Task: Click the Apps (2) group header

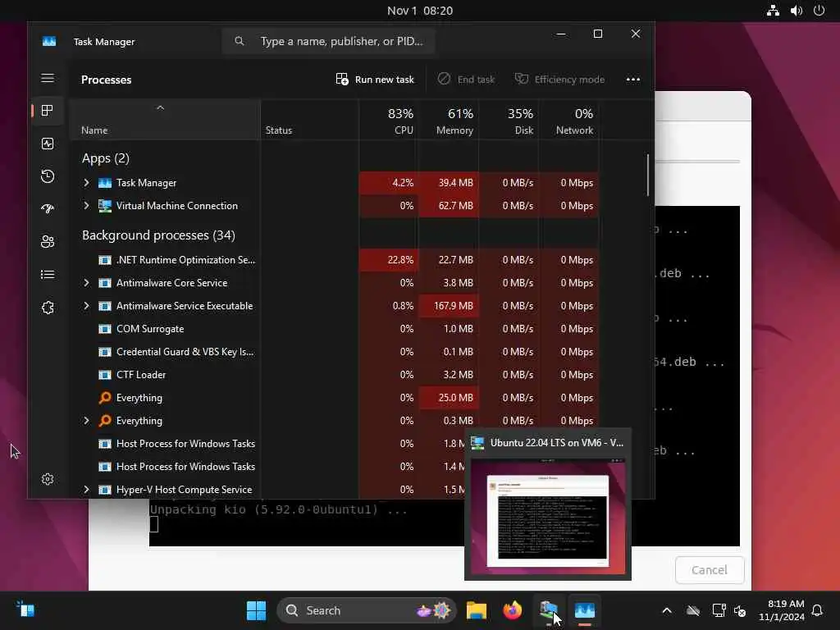Action: click(106, 158)
